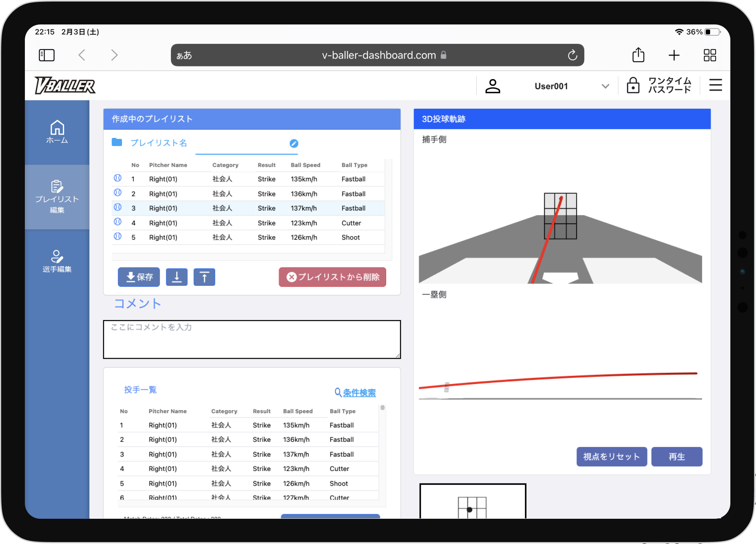
Task: Open Safari share sheet icon
Action: pyautogui.click(x=638, y=55)
